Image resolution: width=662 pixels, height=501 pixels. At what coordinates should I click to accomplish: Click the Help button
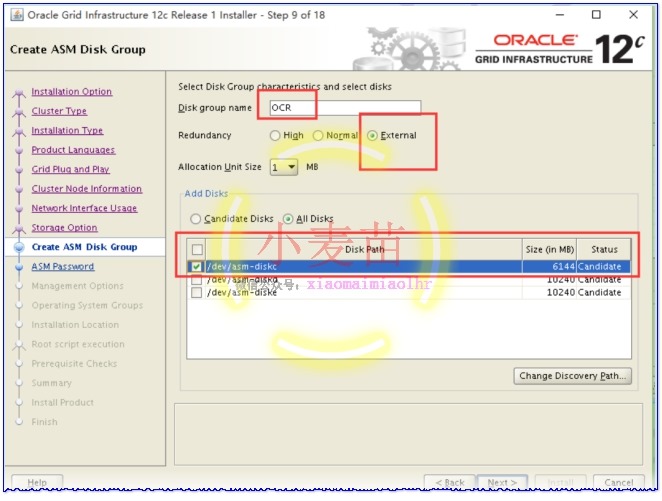(x=37, y=482)
